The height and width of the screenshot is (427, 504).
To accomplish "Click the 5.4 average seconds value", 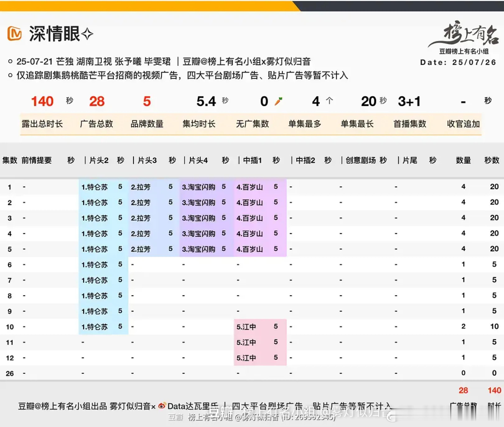I will [206, 101].
